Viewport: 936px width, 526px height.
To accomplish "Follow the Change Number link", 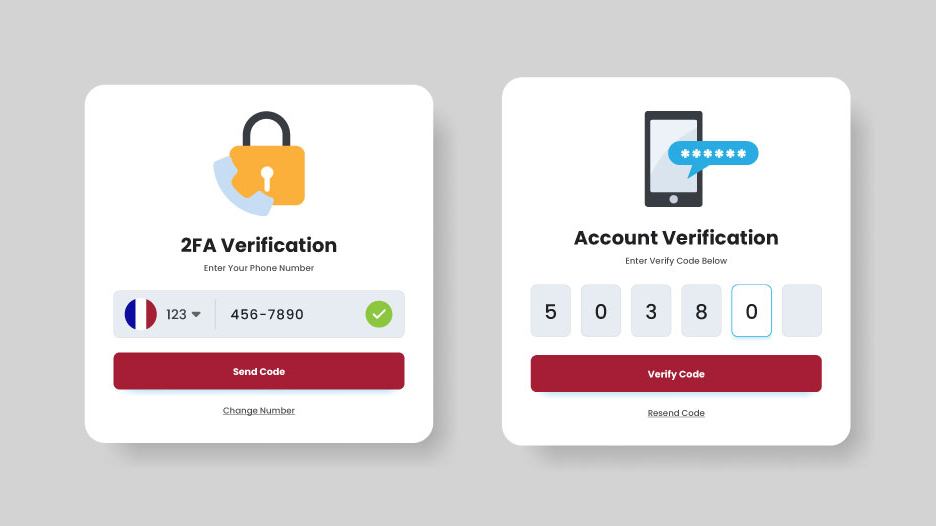I will pyautogui.click(x=258, y=411).
